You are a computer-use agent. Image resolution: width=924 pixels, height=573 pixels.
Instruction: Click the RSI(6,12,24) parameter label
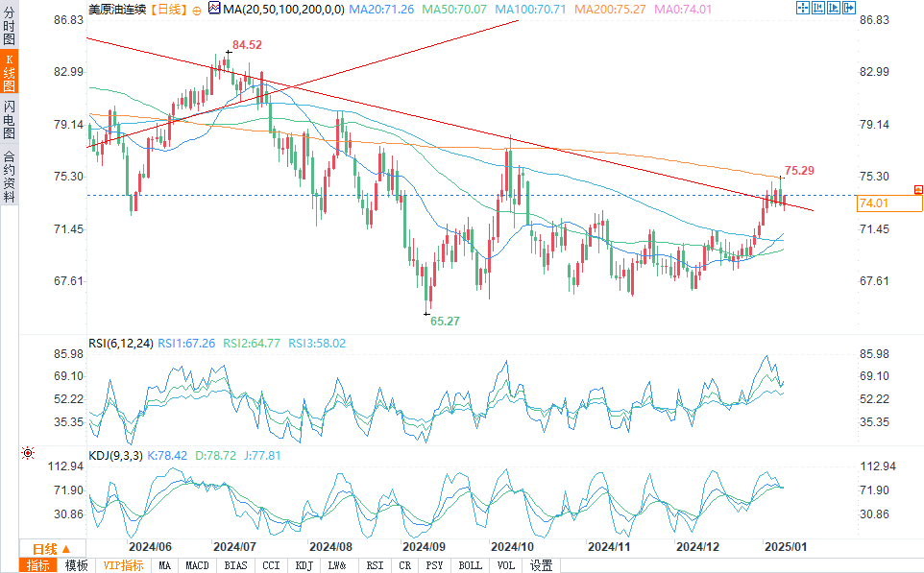[x=121, y=343]
